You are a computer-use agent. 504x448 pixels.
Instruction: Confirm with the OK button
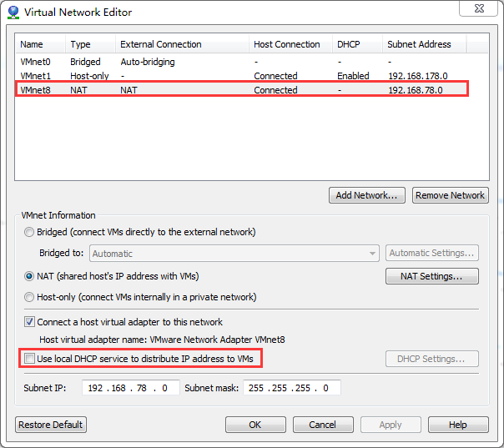[255, 425]
